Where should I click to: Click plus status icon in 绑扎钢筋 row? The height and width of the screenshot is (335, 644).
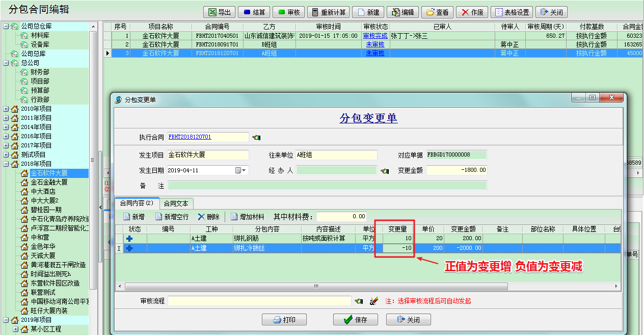pyautogui.click(x=129, y=238)
